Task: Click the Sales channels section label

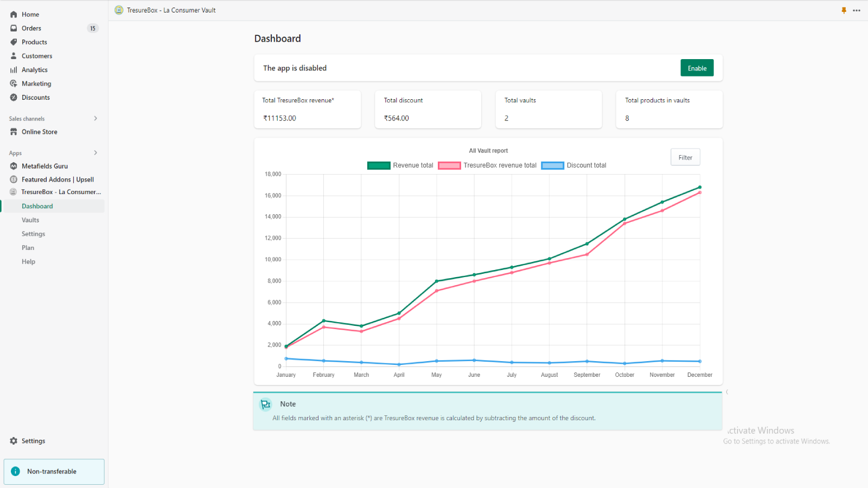Action: coord(27,119)
